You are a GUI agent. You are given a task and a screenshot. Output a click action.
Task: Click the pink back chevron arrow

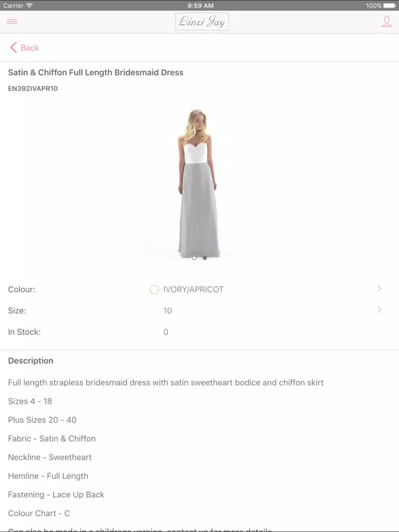click(13, 47)
